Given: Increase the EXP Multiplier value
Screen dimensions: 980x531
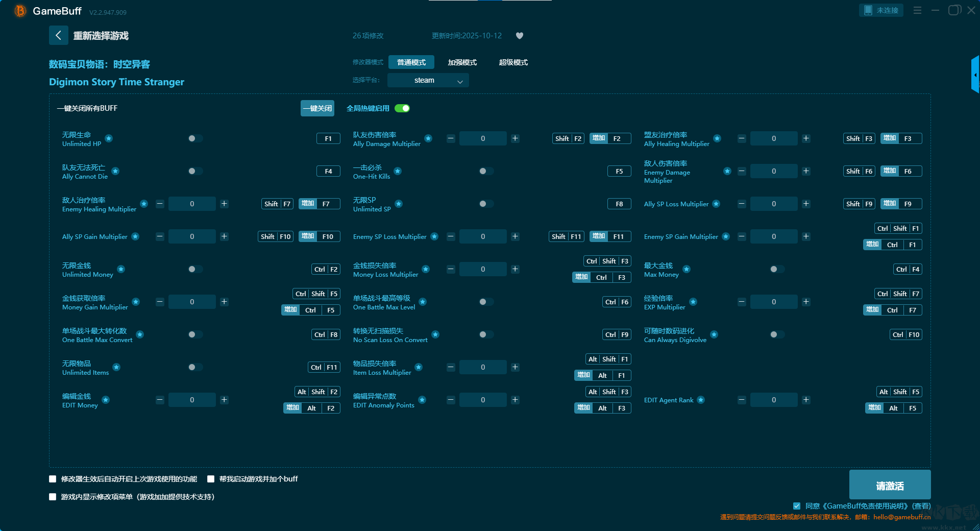Looking at the screenshot, I should click(x=806, y=302).
